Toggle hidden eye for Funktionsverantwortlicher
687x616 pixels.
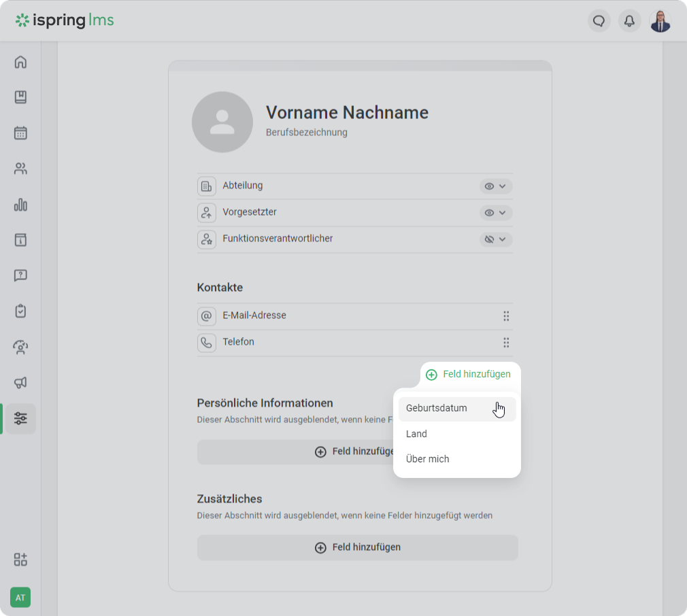tap(489, 239)
